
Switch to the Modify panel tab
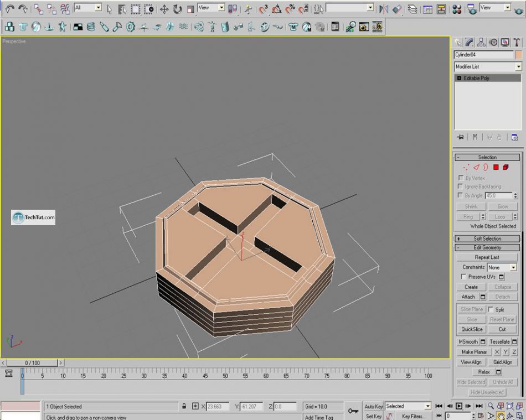pos(470,42)
